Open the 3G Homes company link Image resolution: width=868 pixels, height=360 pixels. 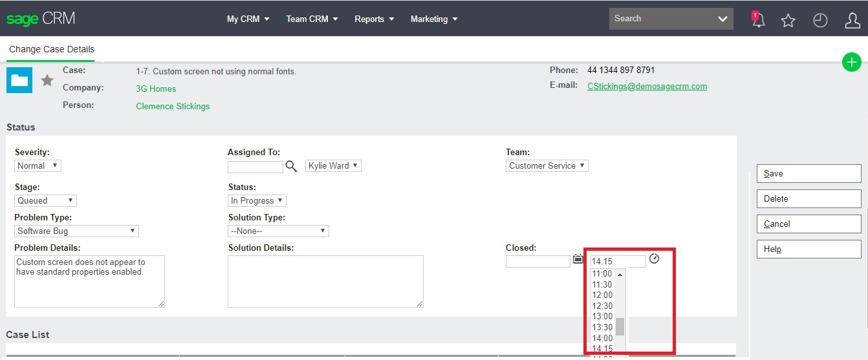click(156, 89)
